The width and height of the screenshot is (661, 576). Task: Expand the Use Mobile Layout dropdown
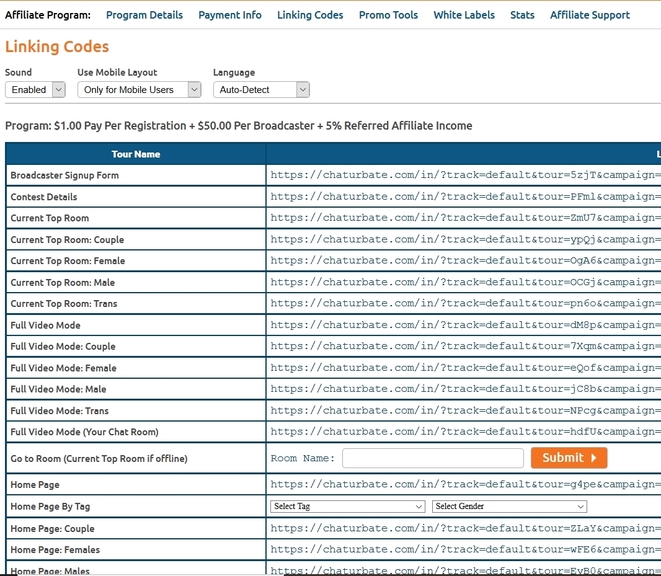[139, 89]
